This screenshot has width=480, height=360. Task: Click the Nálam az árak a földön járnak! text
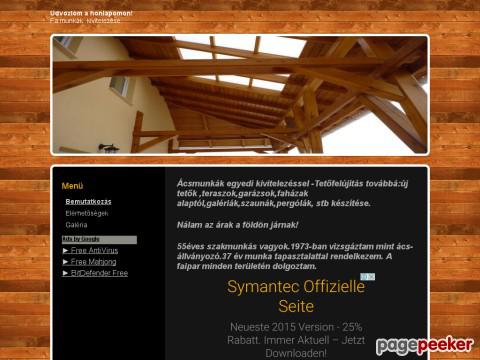238,225
